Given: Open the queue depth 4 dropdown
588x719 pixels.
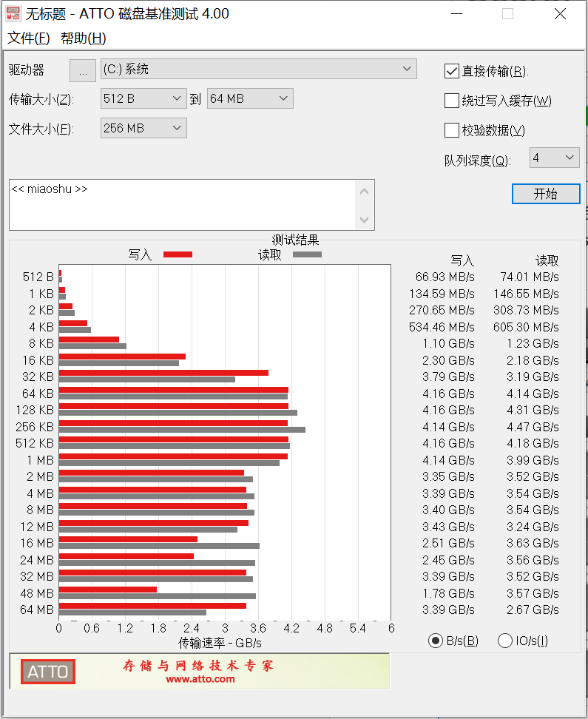Looking at the screenshot, I should [555, 158].
